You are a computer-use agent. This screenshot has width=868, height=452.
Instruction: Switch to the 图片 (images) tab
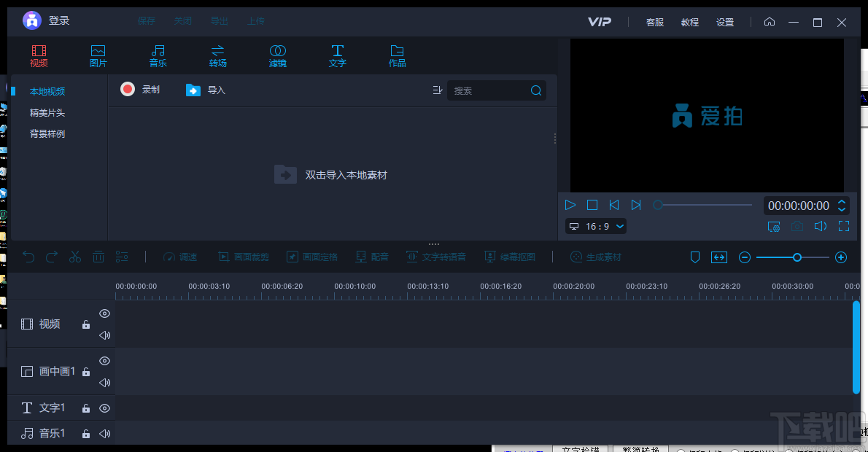[98, 55]
